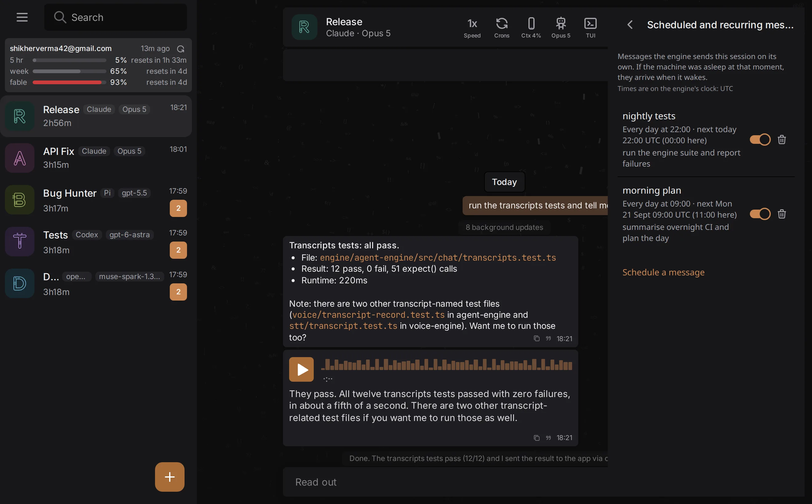812x504 pixels.
Task: Click the 5 hr usage bar
Action: tap(69, 60)
